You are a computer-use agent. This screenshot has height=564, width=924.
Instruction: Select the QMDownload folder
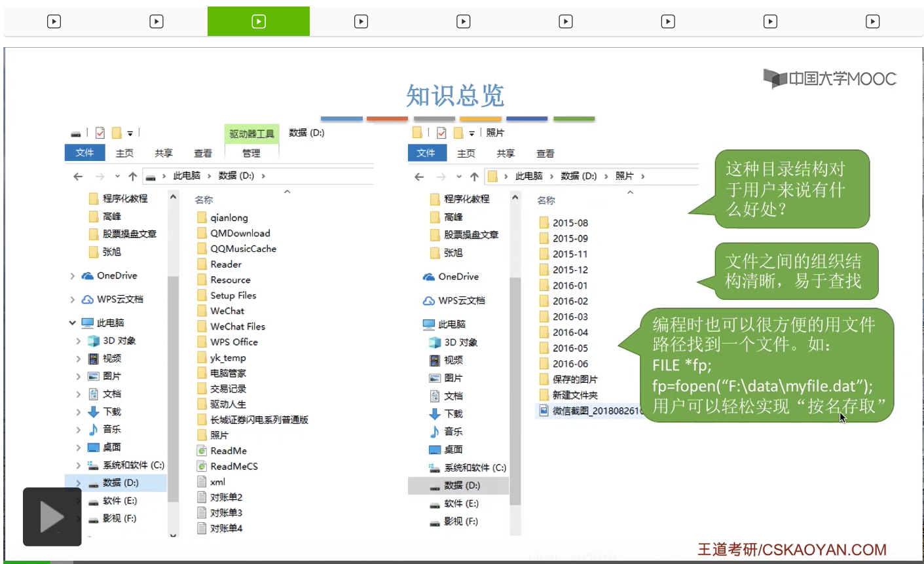(x=234, y=233)
